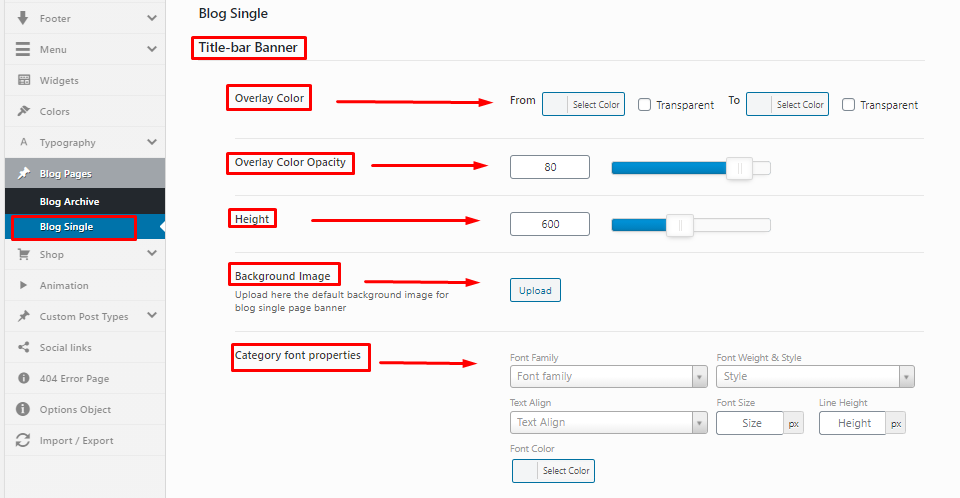
Task: Open the Font Weight & Style dropdown
Action: coord(815,376)
